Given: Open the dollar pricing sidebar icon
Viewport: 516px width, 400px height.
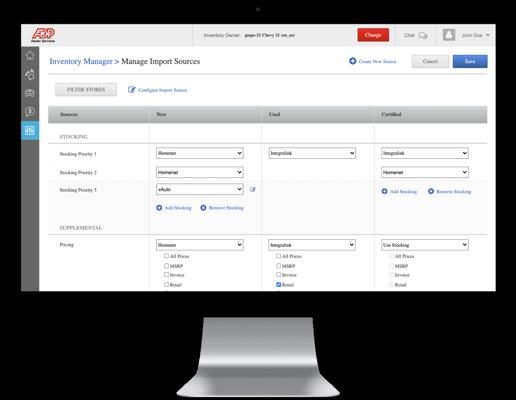Looking at the screenshot, I should tap(30, 111).
